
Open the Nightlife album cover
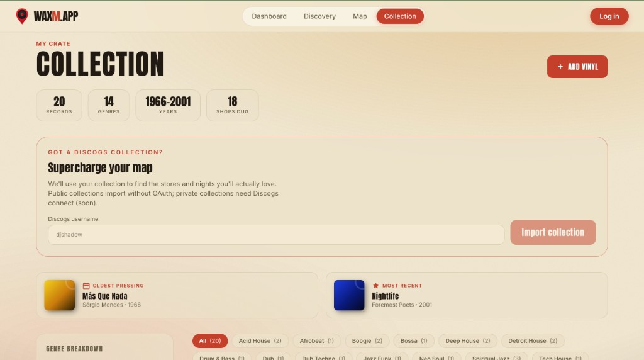349,295
